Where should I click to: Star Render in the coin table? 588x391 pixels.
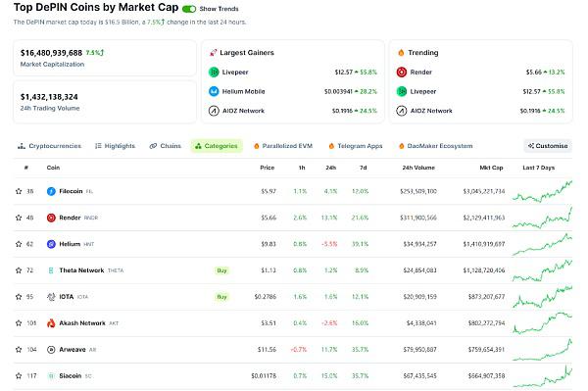point(19,218)
